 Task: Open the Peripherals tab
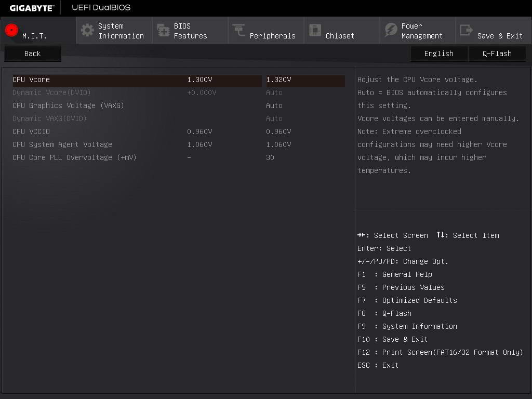point(266,30)
